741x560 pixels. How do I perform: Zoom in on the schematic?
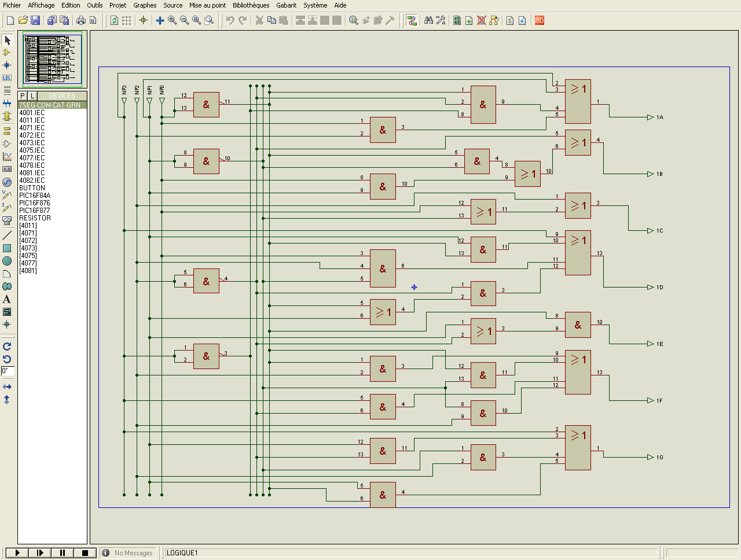point(173,20)
